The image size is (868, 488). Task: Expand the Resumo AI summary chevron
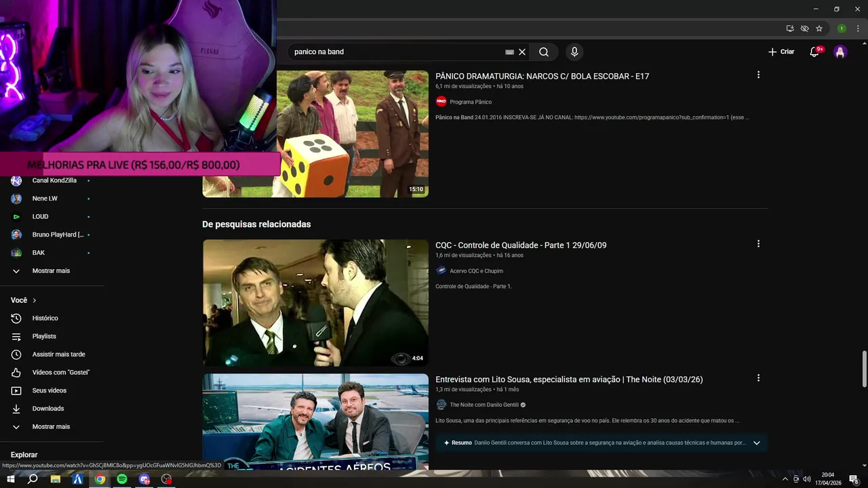tap(757, 443)
